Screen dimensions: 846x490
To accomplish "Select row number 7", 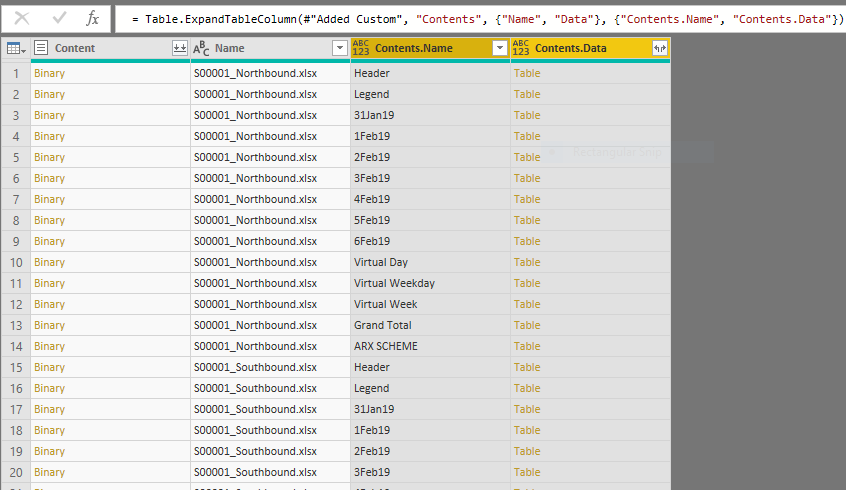I will click(16, 199).
